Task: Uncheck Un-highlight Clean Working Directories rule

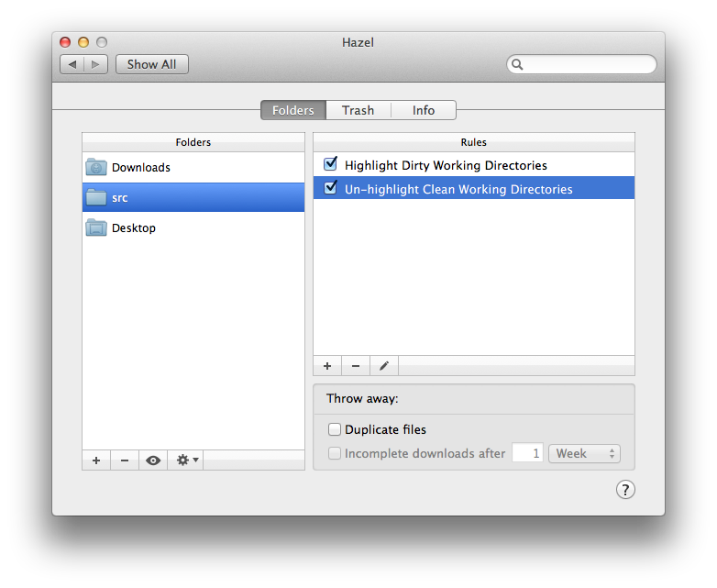Action: 330,188
